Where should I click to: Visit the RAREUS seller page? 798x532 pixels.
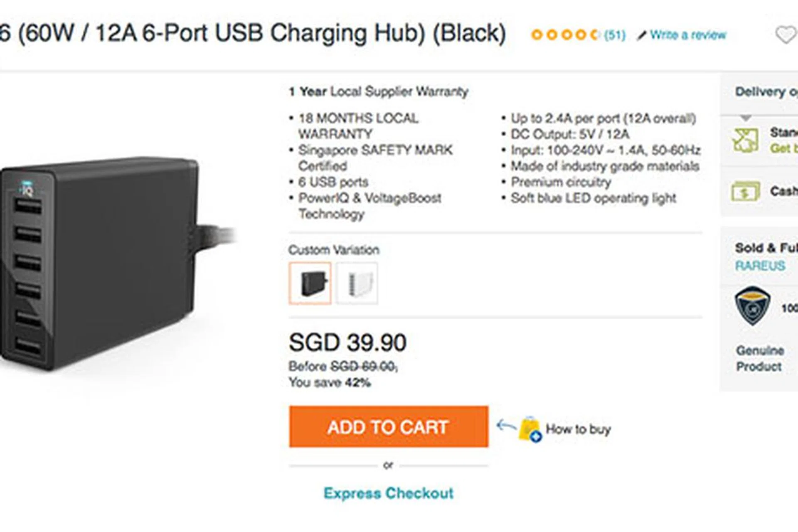[x=760, y=266]
